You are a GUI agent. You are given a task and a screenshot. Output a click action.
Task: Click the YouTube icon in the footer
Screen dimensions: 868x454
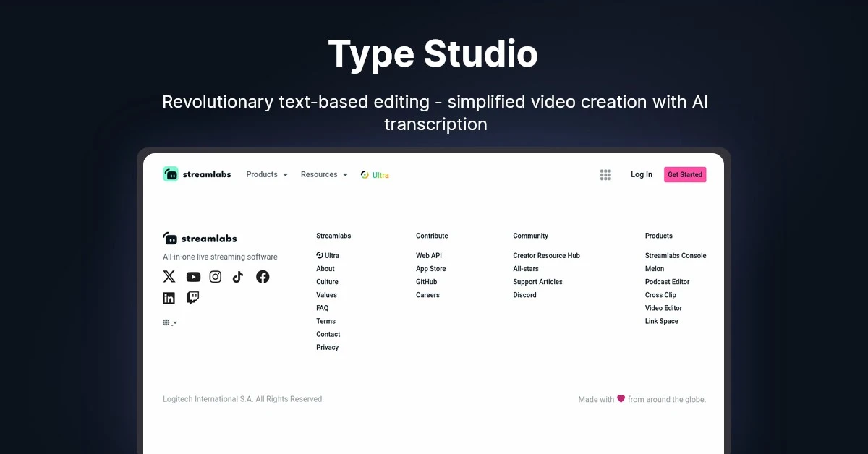click(x=193, y=276)
